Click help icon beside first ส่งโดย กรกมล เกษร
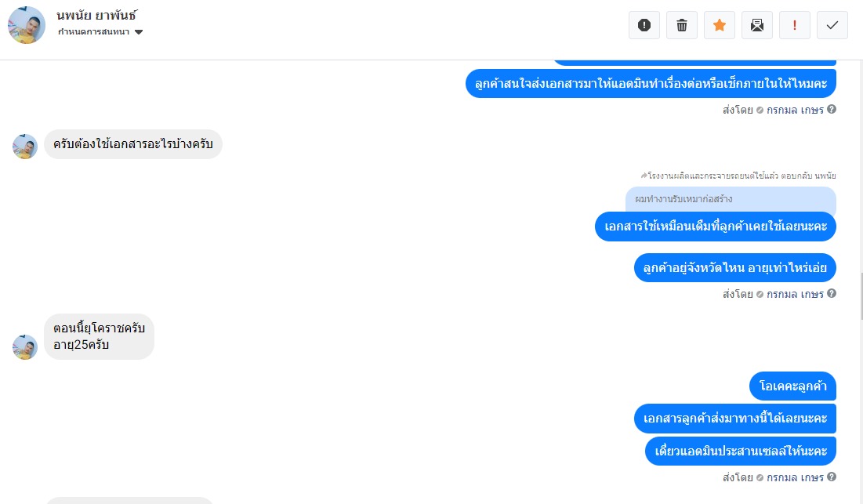This screenshot has height=504, width=863. [832, 110]
